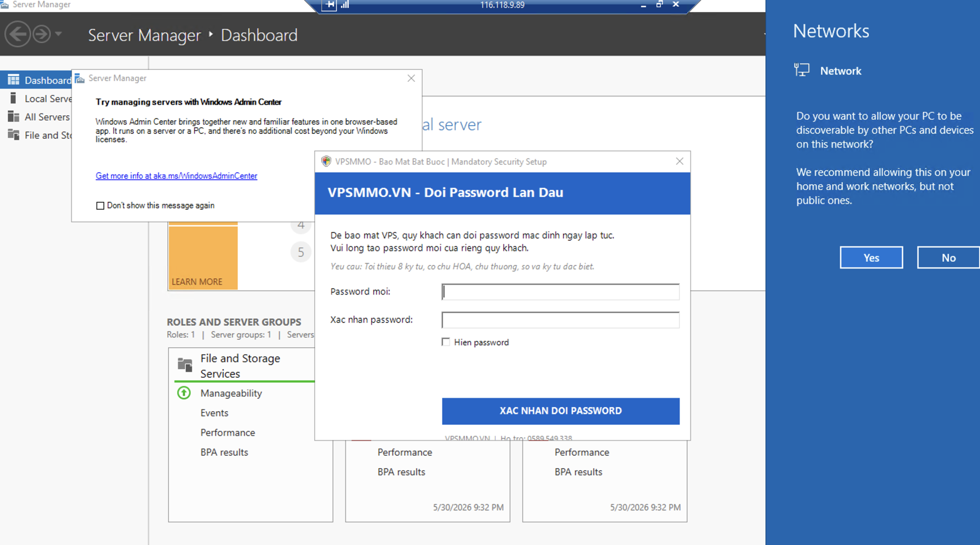
Task: Open Local Server in the sidebar
Action: pyautogui.click(x=36, y=98)
